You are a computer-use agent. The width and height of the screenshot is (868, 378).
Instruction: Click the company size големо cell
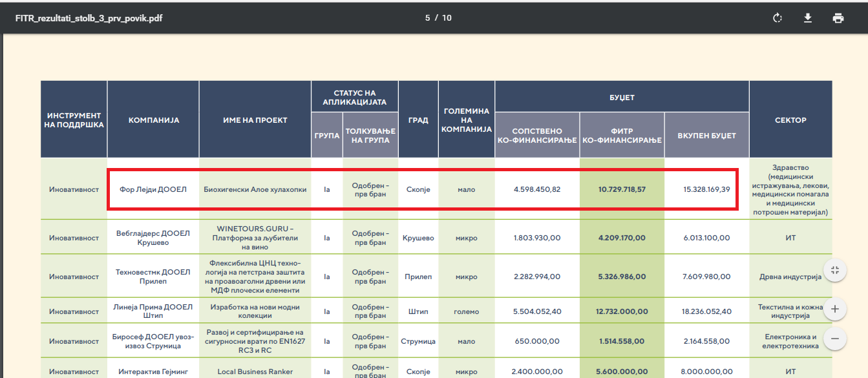pos(467,311)
